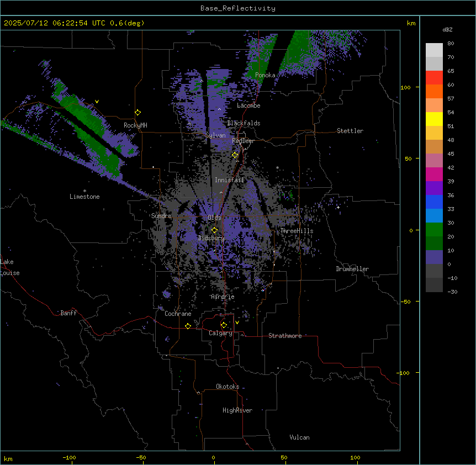The height and width of the screenshot is (465, 476).
Task: Click the yellow diamond marker near RockyMH
Action: click(138, 113)
